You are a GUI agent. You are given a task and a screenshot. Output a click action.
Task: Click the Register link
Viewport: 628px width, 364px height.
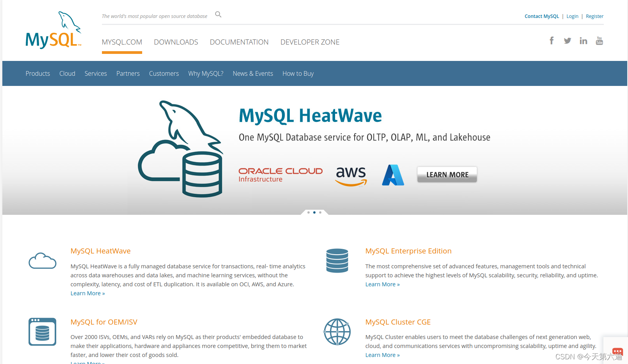coord(595,16)
